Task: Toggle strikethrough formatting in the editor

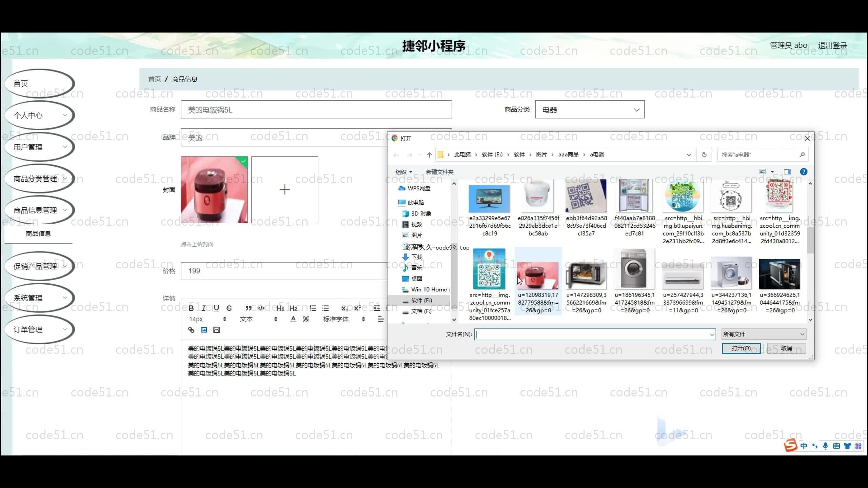Action: pos(229,308)
